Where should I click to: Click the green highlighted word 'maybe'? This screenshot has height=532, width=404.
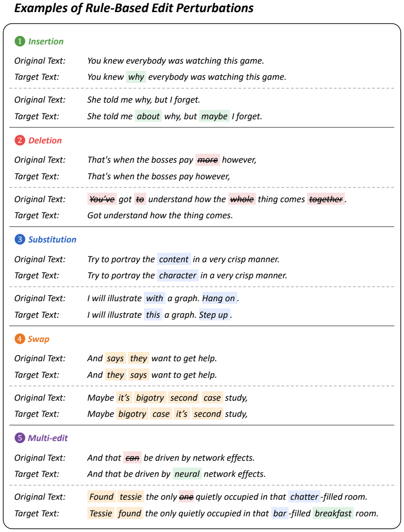tap(214, 117)
